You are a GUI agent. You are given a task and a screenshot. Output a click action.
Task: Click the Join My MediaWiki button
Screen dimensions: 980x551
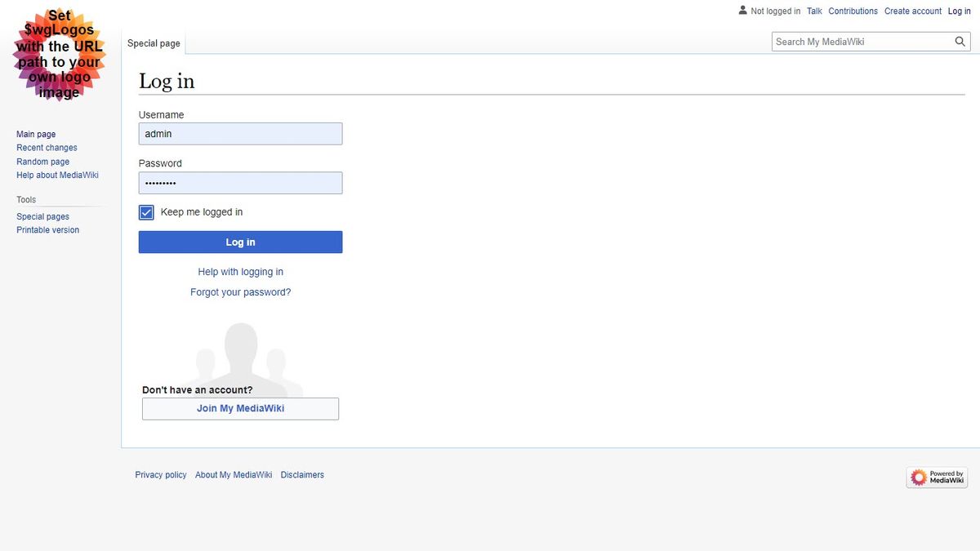coord(240,408)
